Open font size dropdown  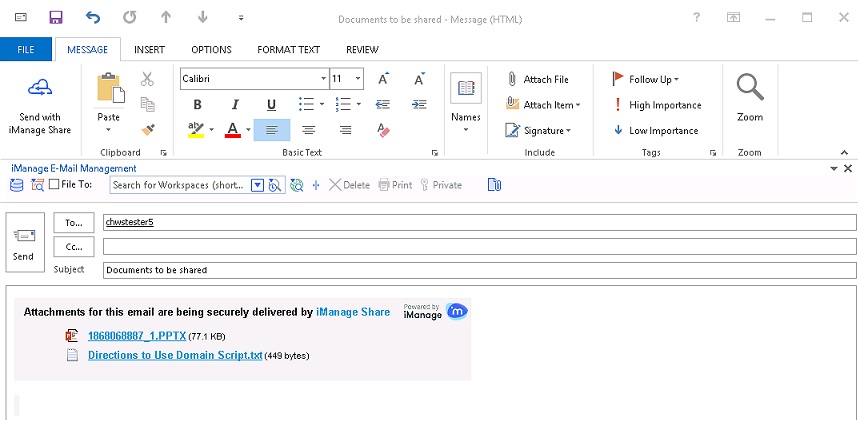point(358,79)
